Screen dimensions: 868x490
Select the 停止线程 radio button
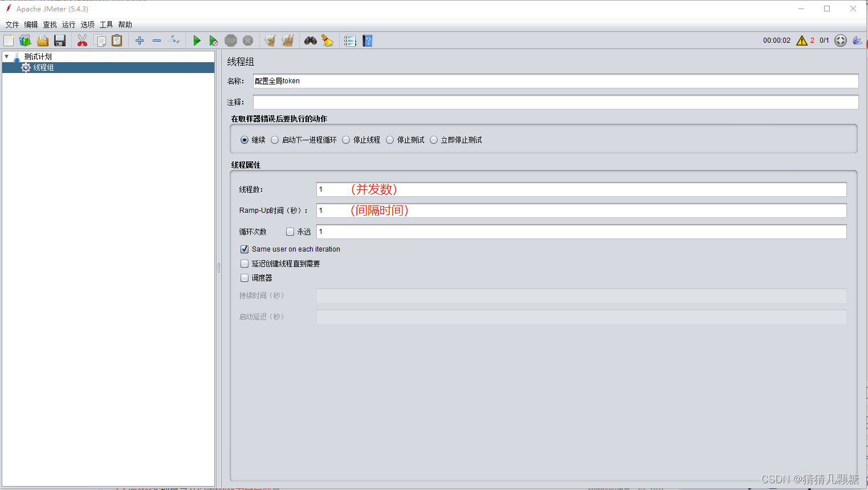point(346,140)
